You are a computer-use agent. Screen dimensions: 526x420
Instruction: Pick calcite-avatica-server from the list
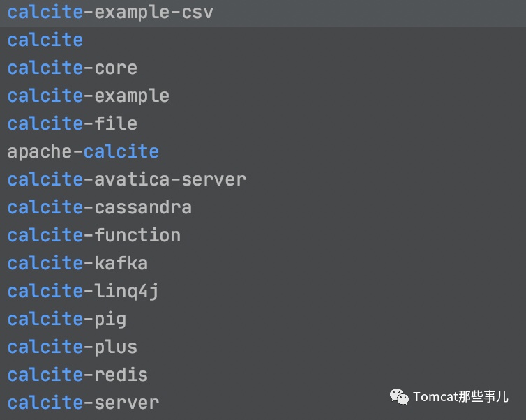coord(127,180)
